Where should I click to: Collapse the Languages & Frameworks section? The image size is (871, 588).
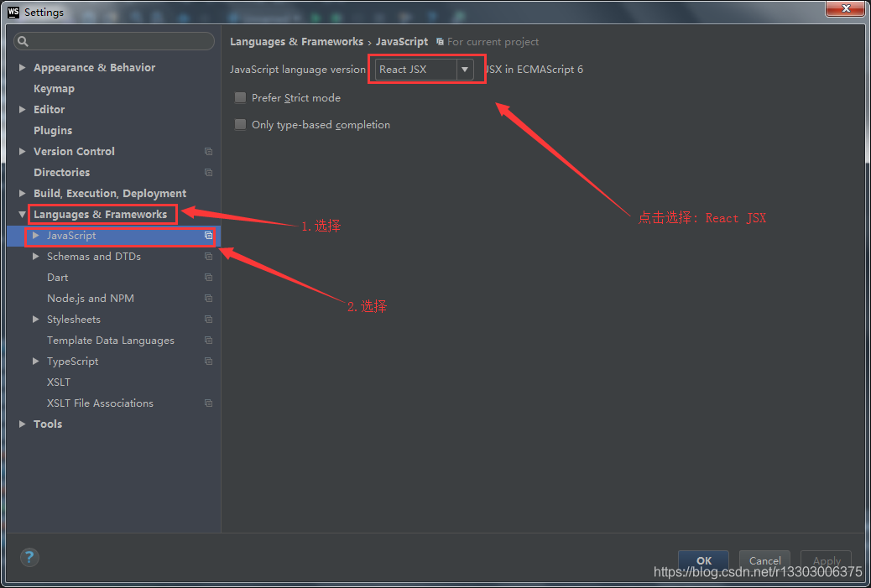(x=22, y=214)
